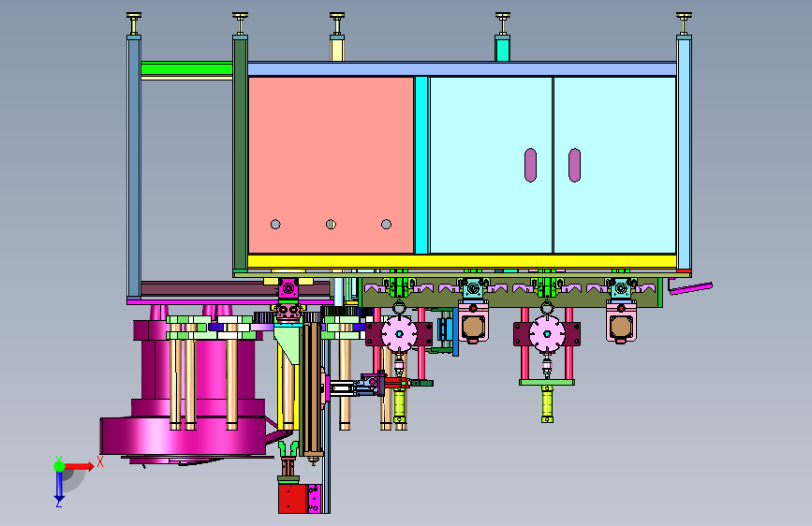This screenshot has height=526, width=812.
Task: Select the gray-blue vertical column at far left
Action: pyautogui.click(x=134, y=168)
